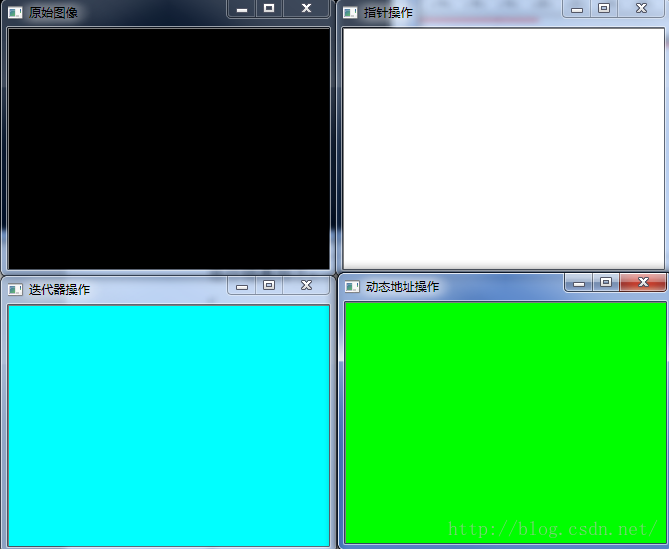Minimize the 指针操作 window
The width and height of the screenshot is (669, 549).
(577, 9)
